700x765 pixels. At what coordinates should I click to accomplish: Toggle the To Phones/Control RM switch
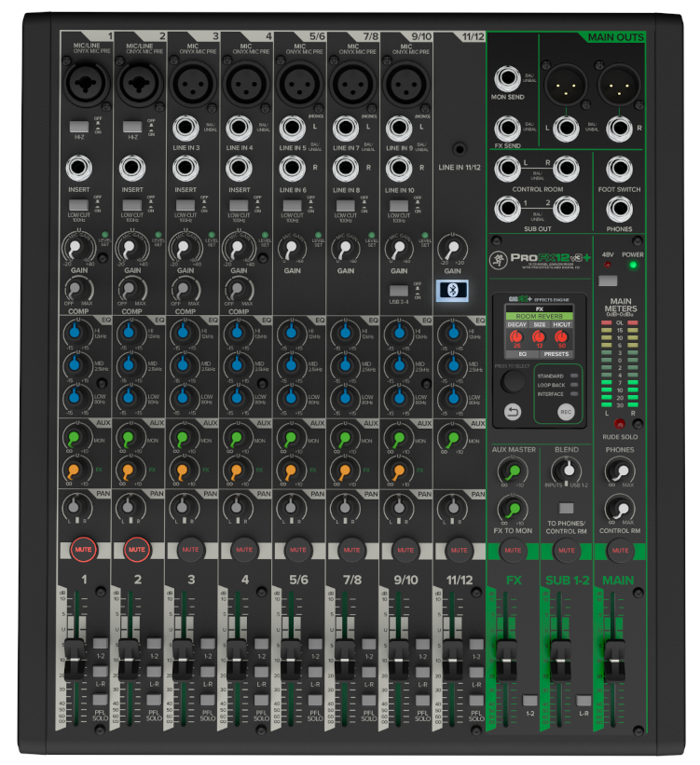(x=566, y=508)
